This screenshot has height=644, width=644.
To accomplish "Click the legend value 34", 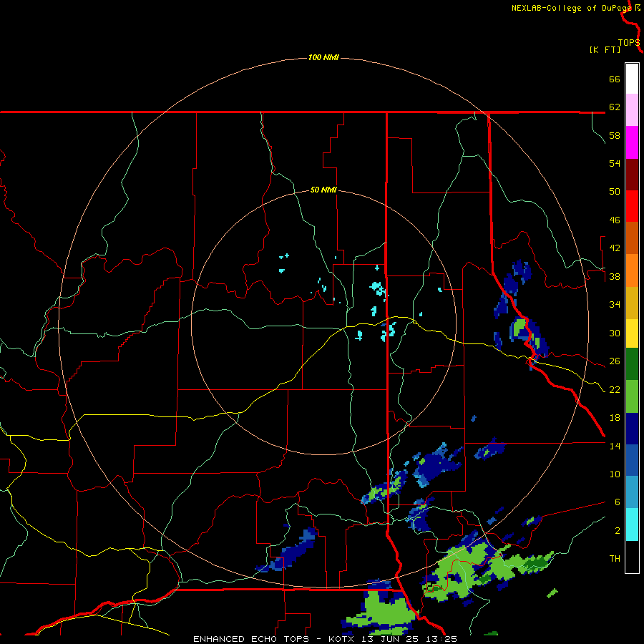I will (615, 304).
